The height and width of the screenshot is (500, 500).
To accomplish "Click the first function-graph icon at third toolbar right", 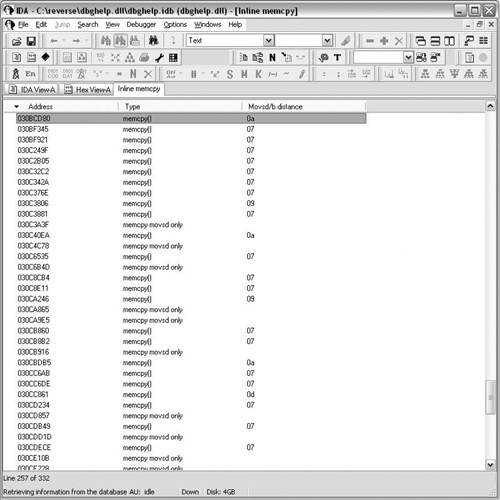I will coord(425,74).
